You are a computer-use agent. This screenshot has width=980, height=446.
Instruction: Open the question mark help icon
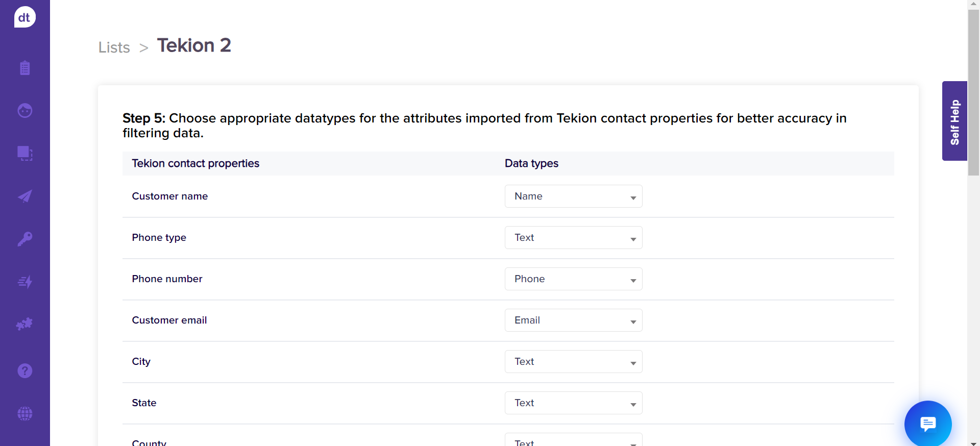tap(24, 371)
